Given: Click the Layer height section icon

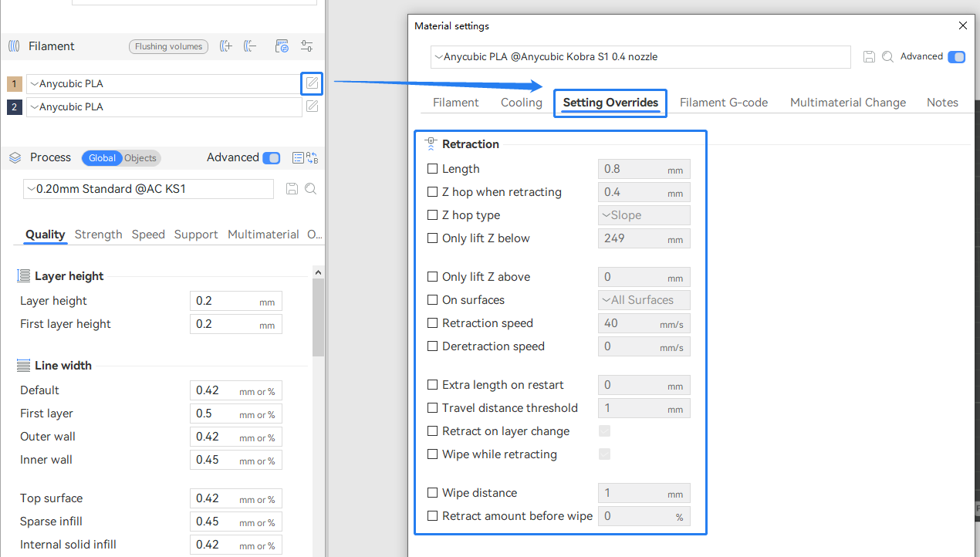Looking at the screenshot, I should 23,275.
